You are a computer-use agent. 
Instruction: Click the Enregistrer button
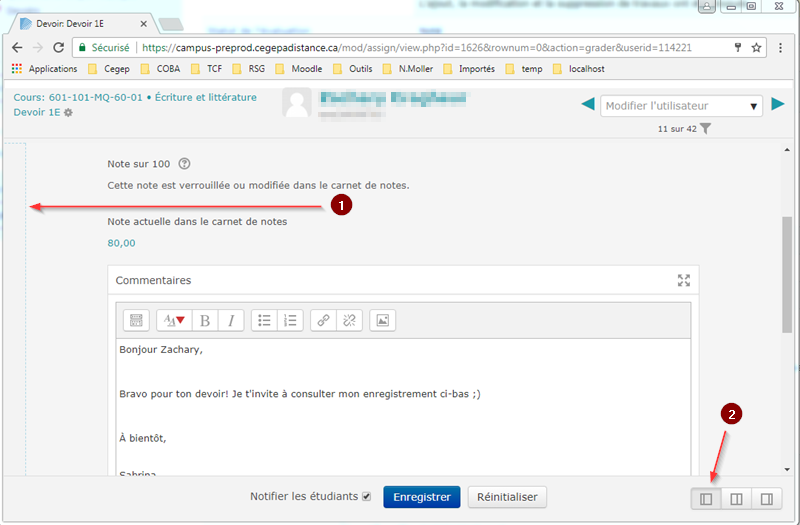(421, 497)
